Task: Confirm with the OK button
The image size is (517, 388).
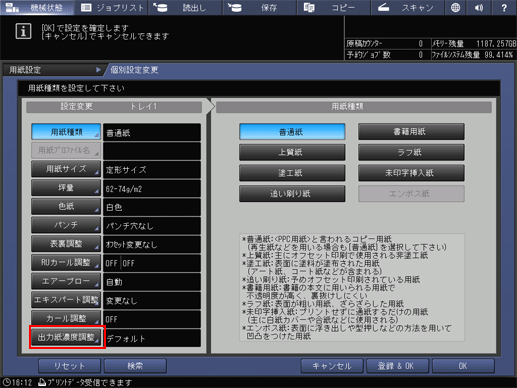Action: [463, 366]
